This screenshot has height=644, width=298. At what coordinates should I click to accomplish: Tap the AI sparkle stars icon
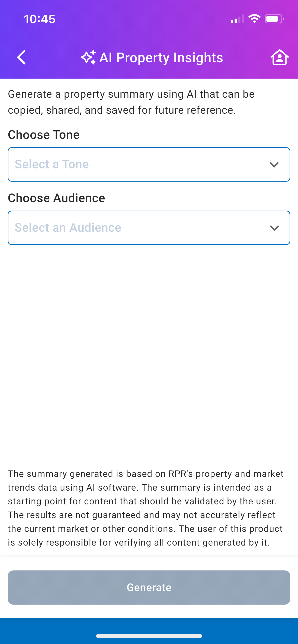pyautogui.click(x=88, y=57)
